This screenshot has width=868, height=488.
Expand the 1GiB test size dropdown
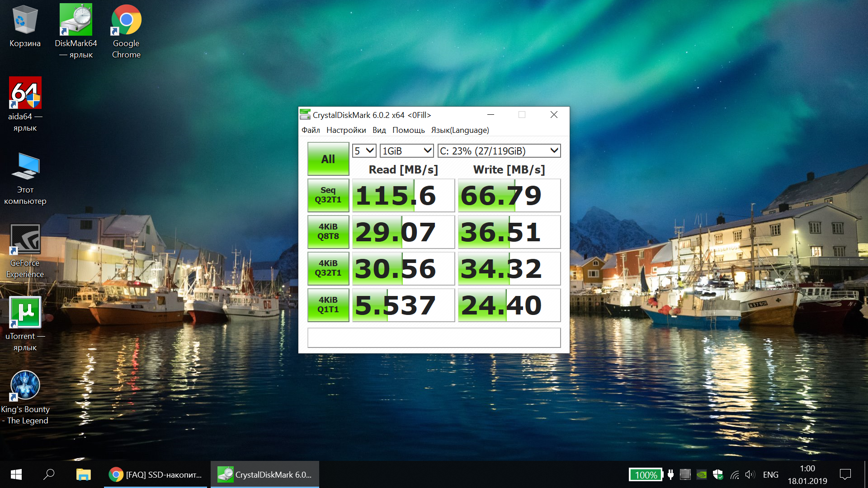click(406, 151)
